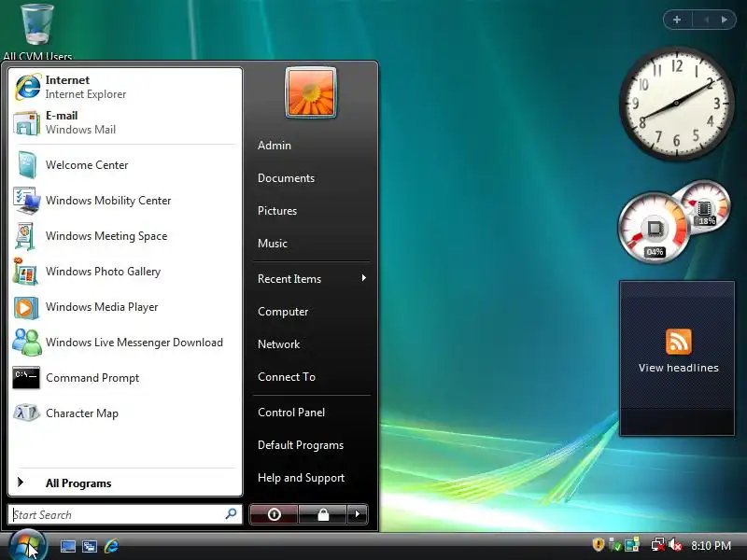The height and width of the screenshot is (560, 747).
Task: Launch Welcome Center icon
Action: click(x=27, y=165)
